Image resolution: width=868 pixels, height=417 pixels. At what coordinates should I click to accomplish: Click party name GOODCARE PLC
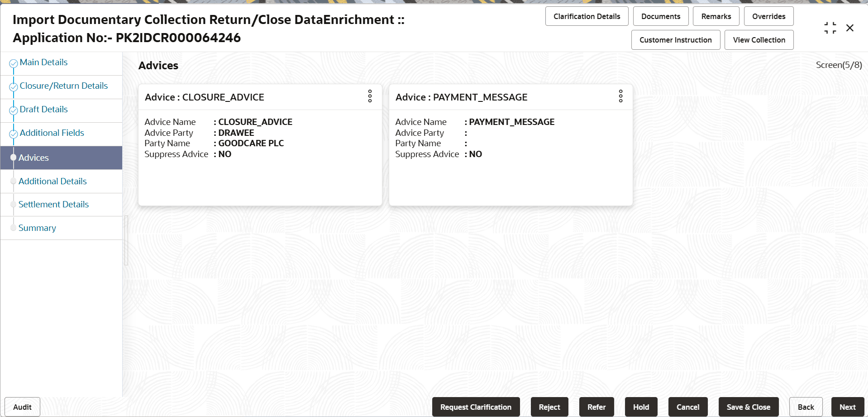tap(251, 144)
